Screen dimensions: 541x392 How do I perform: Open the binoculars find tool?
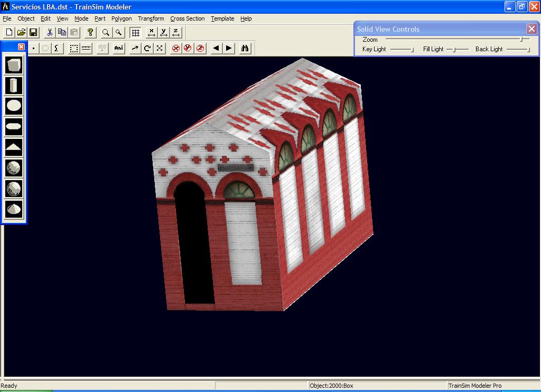coord(245,49)
